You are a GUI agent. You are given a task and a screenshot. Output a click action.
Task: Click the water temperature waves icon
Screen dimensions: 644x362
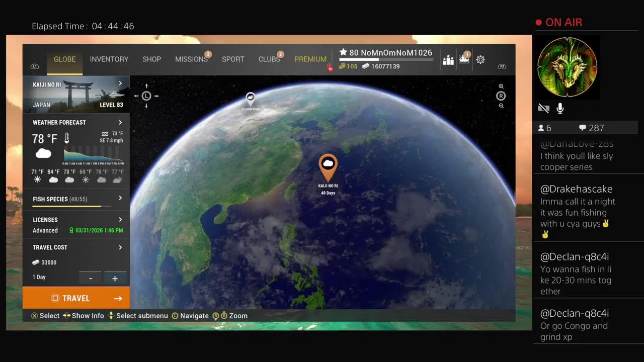(x=105, y=134)
